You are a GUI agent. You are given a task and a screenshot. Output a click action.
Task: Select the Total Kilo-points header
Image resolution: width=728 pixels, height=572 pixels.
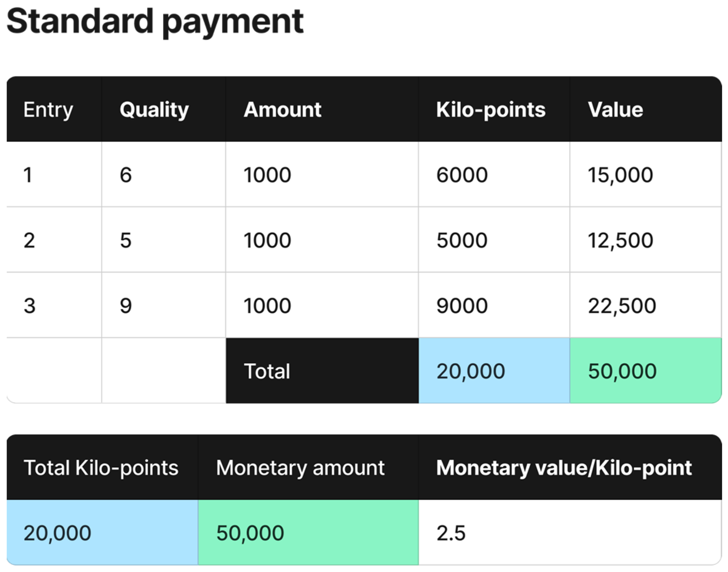tap(101, 468)
